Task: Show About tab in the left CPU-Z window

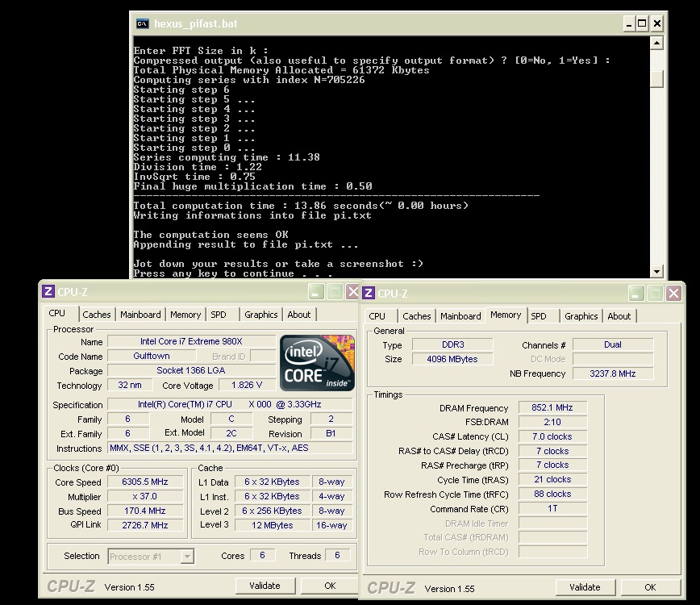Action: click(299, 315)
